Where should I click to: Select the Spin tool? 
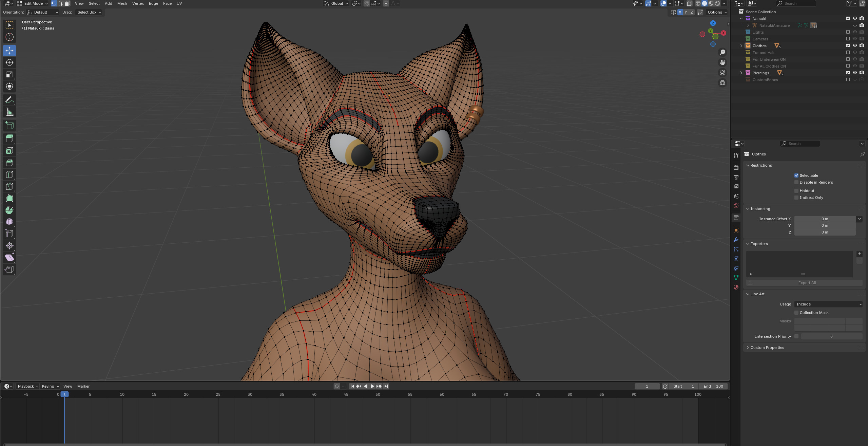[9, 210]
